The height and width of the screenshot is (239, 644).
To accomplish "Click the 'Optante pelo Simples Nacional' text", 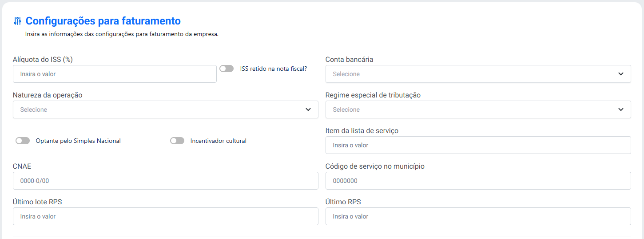I will click(x=78, y=141).
